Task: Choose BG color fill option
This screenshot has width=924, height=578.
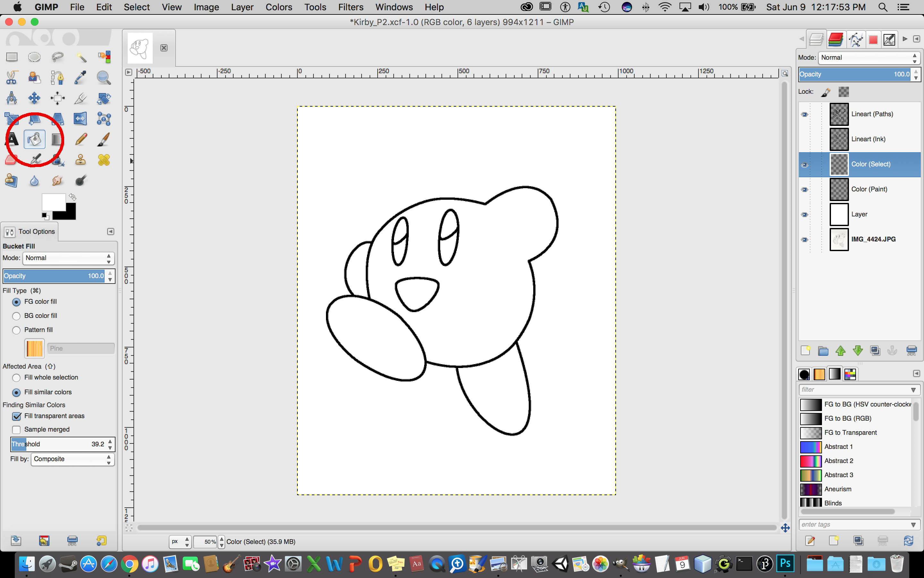Action: point(16,316)
